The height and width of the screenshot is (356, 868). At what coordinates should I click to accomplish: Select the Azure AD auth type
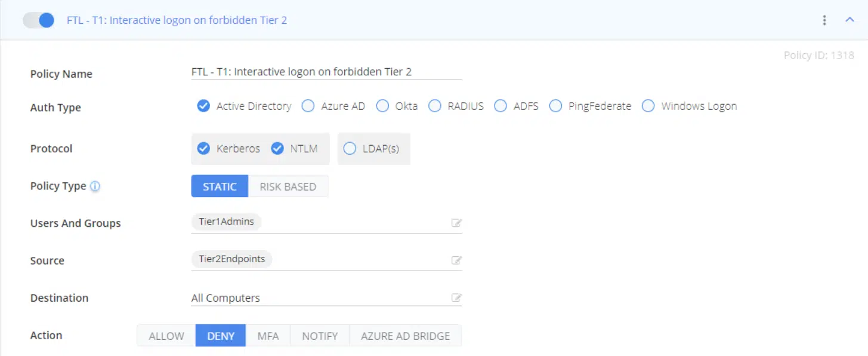click(x=308, y=106)
